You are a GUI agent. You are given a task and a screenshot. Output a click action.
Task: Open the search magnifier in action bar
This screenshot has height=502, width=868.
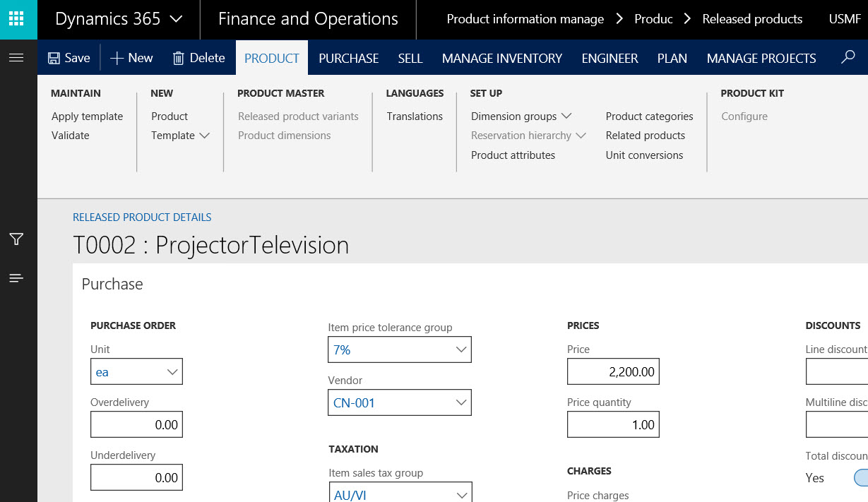[848, 57]
